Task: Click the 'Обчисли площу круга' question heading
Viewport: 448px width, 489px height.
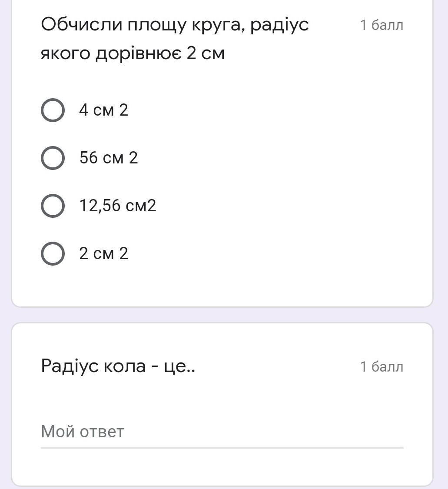Action: point(175,25)
